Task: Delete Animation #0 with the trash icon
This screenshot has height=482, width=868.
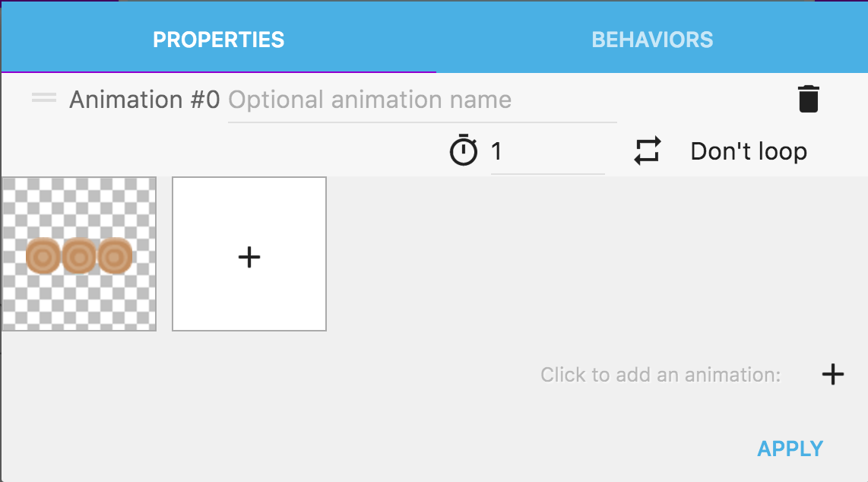Action: [x=808, y=100]
